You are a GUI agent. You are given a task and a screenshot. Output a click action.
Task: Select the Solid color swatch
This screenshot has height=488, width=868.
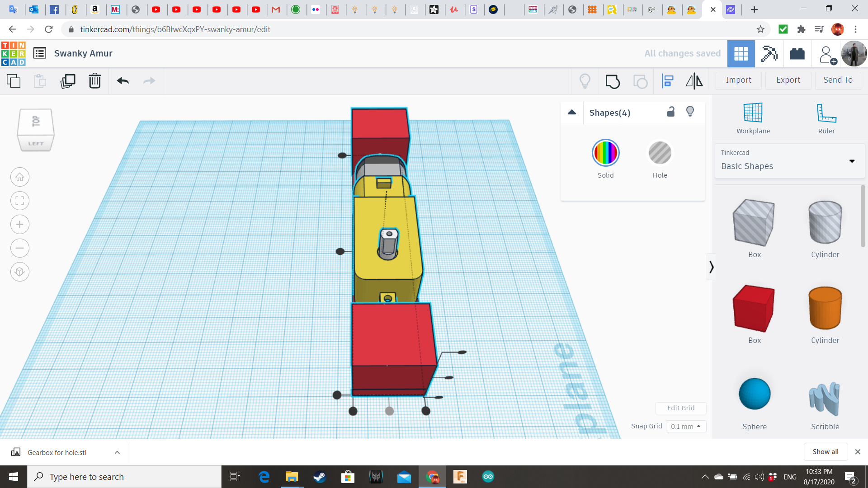(x=605, y=153)
